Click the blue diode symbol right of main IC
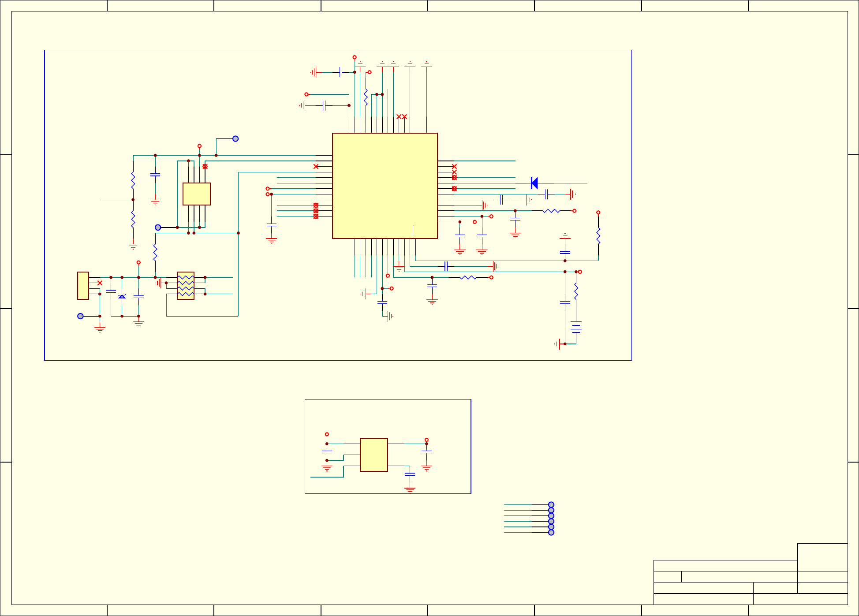The width and height of the screenshot is (859, 616). 534,183
